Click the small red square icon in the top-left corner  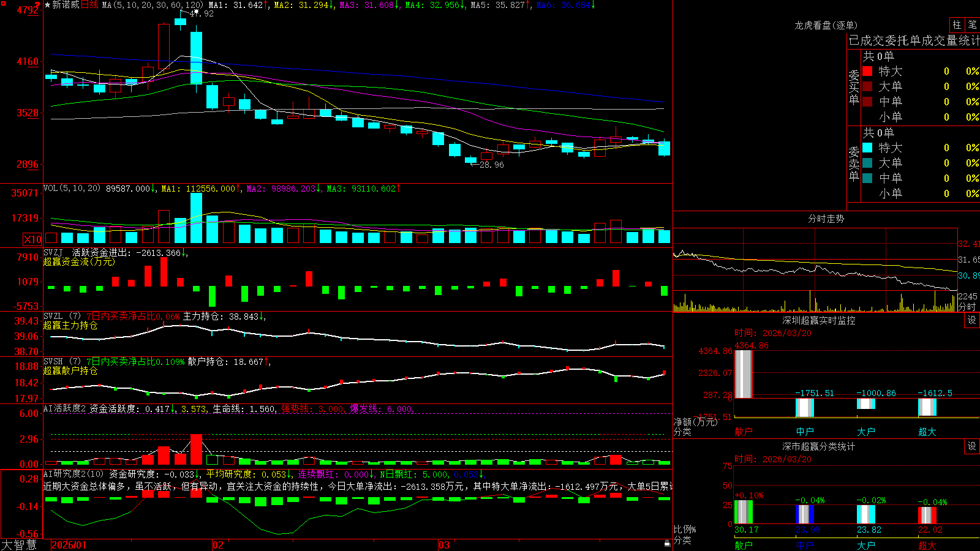(2, 3)
